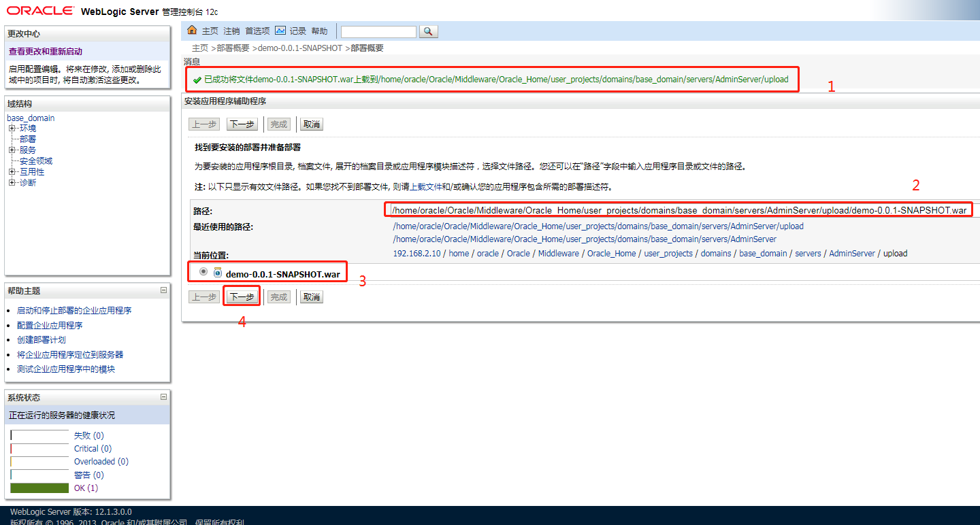Click the 记录 recording icon
980x525 pixels.
coord(280,31)
